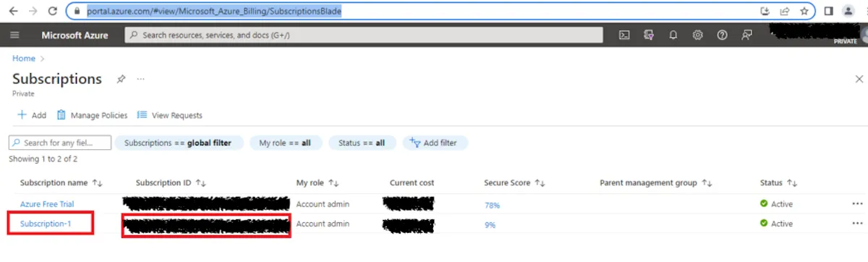The width and height of the screenshot is (868, 262).
Task: Open the Directories + subscriptions filter icon
Action: tap(650, 35)
